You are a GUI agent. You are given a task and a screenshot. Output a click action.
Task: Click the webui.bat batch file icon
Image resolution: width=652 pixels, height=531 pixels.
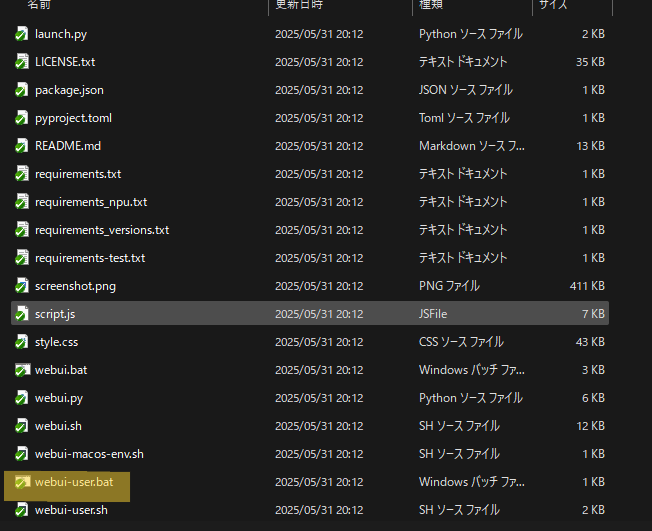pos(22,370)
